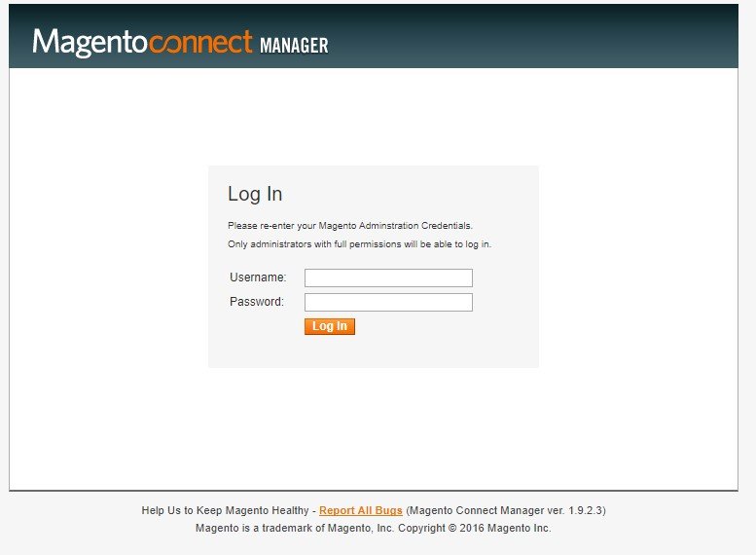
Task: Click the 'Magento Connect Manager ver. 1.9.2.3' text
Action: pos(506,510)
